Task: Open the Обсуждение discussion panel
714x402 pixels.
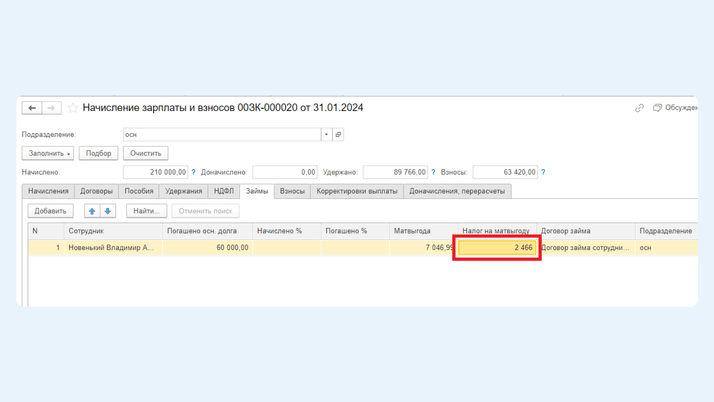Action: point(675,108)
